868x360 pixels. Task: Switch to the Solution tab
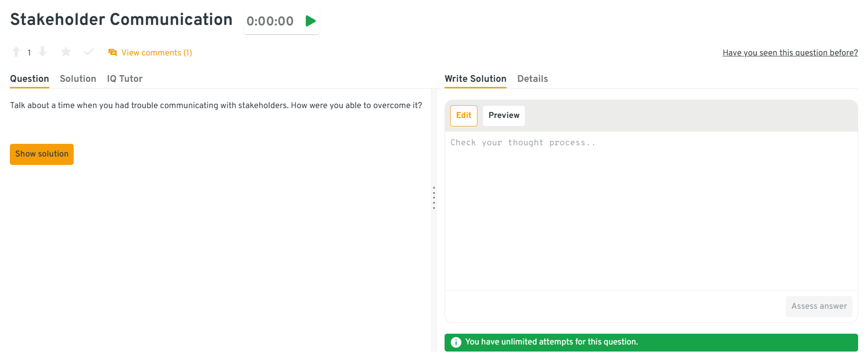coord(78,78)
